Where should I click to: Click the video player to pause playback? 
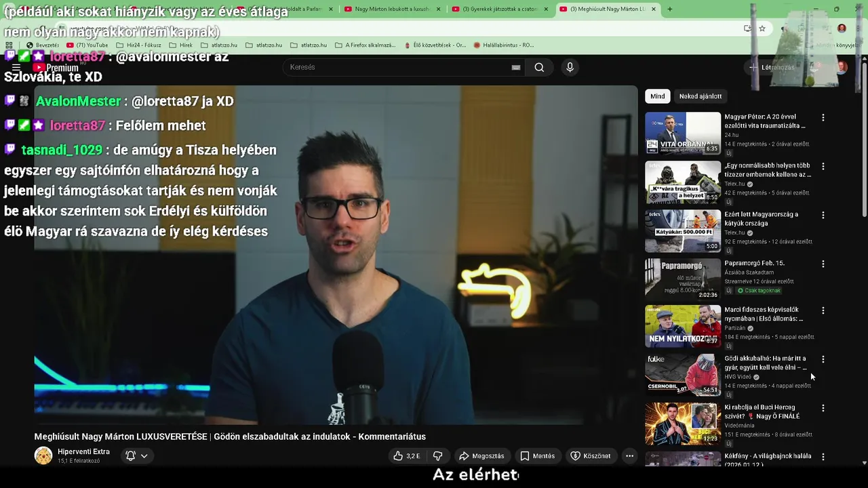pyautogui.click(x=336, y=254)
